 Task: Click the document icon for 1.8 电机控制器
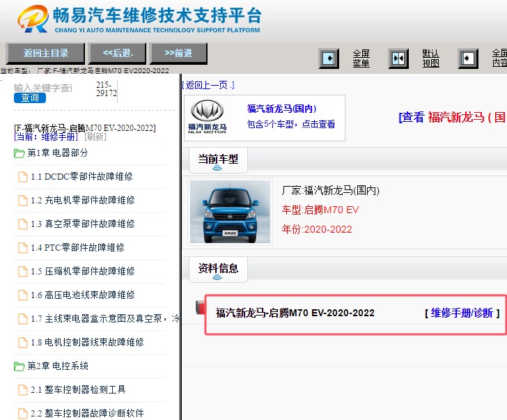(x=22, y=343)
